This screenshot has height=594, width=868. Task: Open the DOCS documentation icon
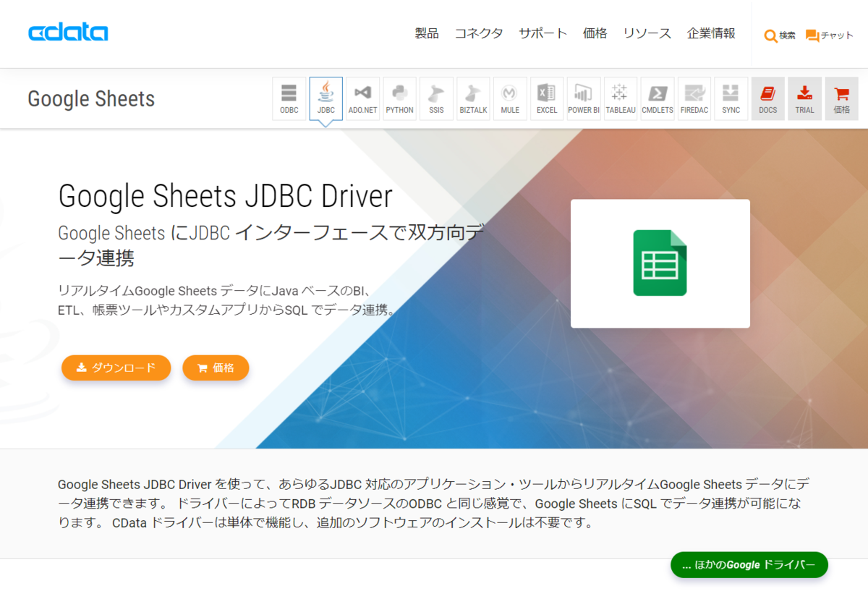[x=768, y=98]
